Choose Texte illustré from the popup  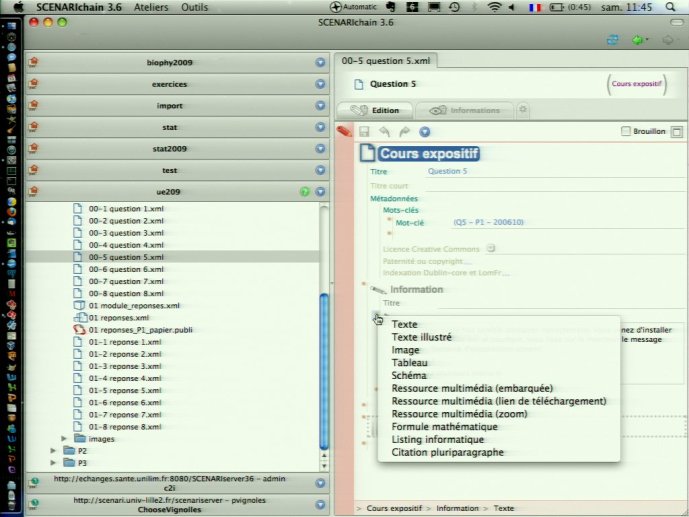[422, 337]
